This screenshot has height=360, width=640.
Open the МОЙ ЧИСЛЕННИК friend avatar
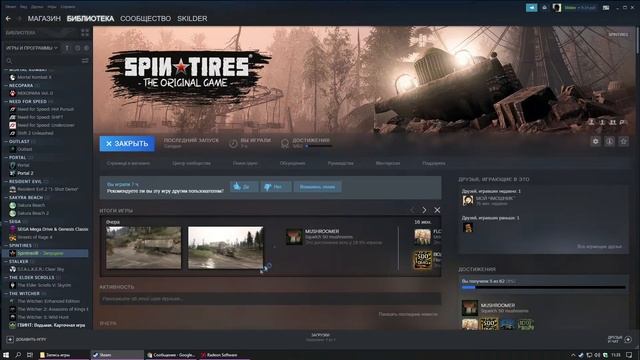(468, 200)
